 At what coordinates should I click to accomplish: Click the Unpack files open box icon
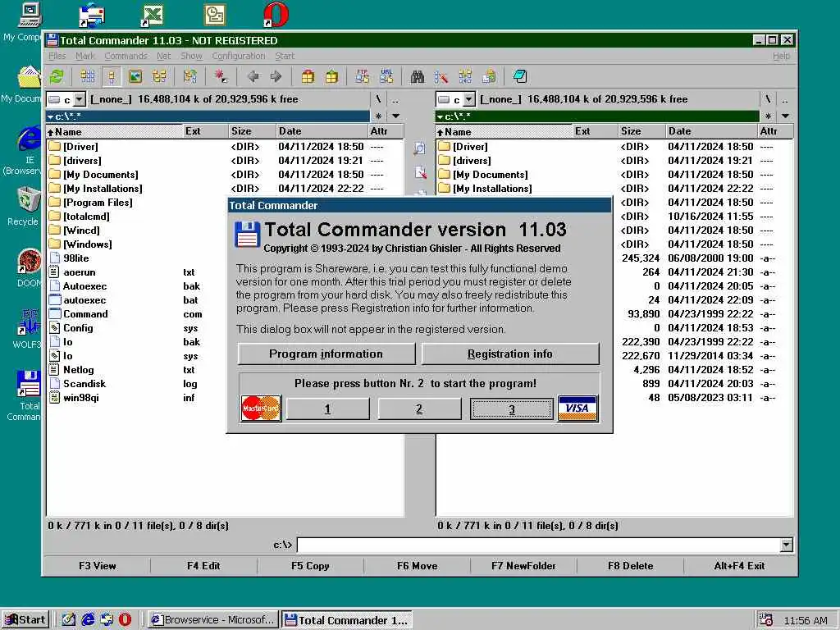coord(331,76)
